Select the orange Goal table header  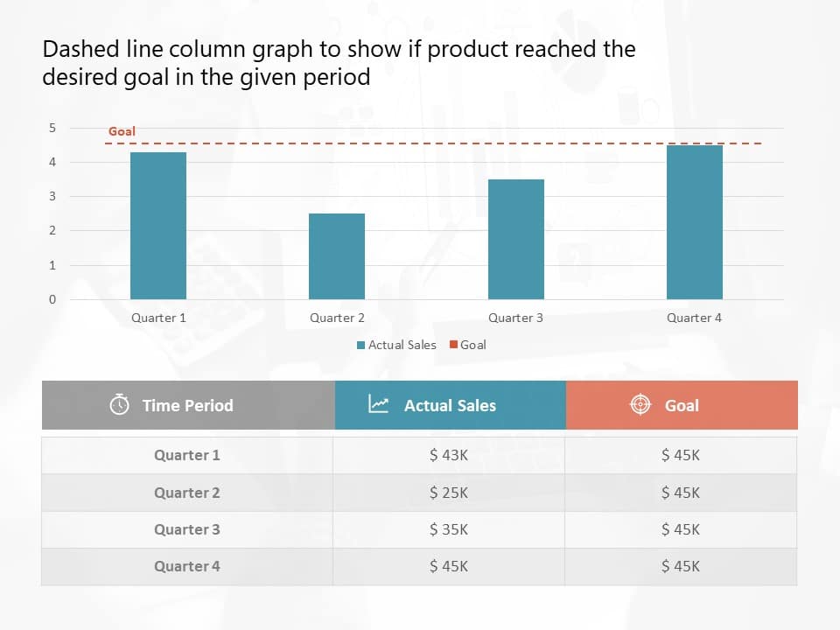682,405
